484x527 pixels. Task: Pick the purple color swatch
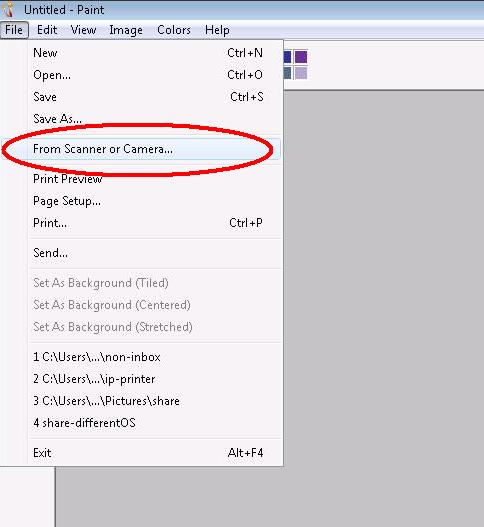(301, 57)
